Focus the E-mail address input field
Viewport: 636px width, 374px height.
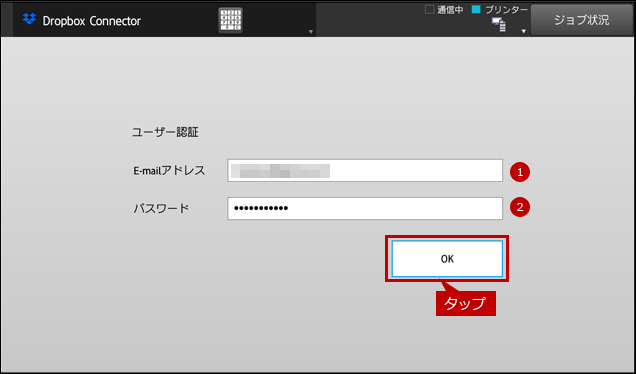365,170
